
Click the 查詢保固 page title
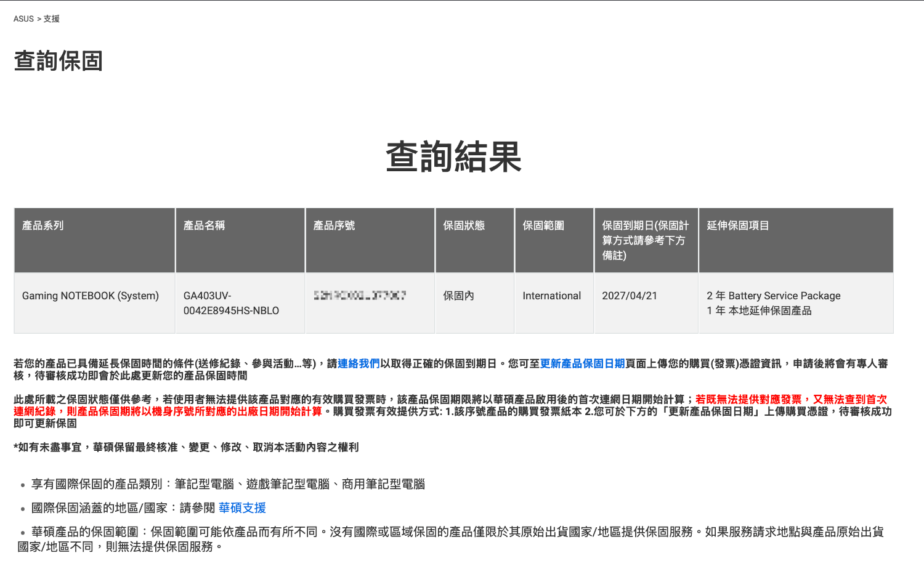59,61
